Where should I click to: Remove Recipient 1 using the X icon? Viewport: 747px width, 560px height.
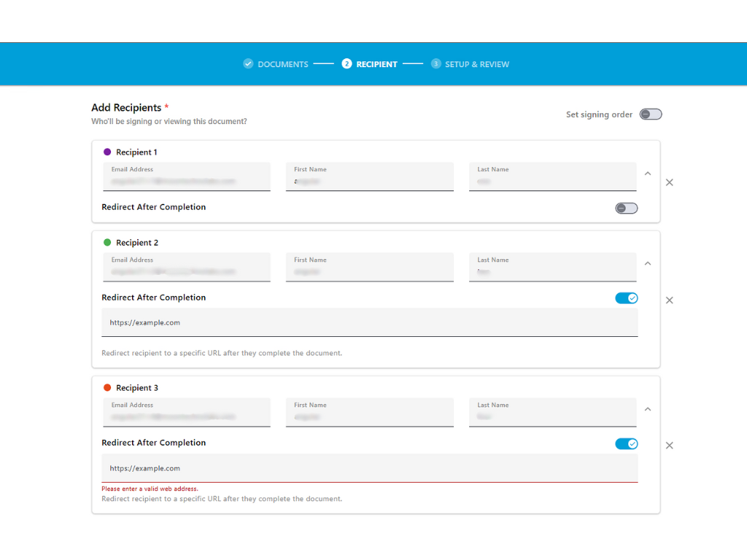point(669,182)
